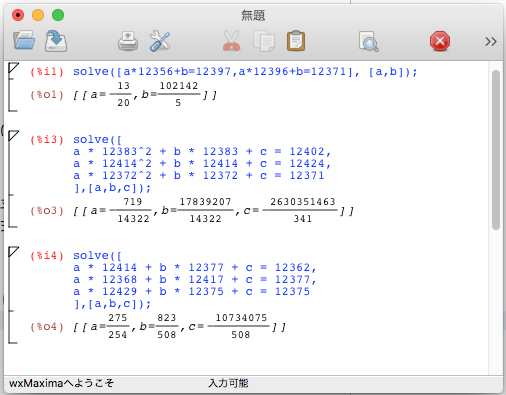506x395 pixels.
Task: Click the yellow minimize window button
Action: 38,15
